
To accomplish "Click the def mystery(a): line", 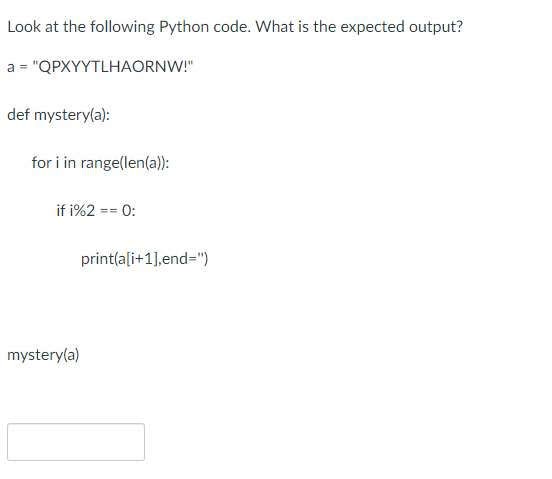I will point(58,115).
